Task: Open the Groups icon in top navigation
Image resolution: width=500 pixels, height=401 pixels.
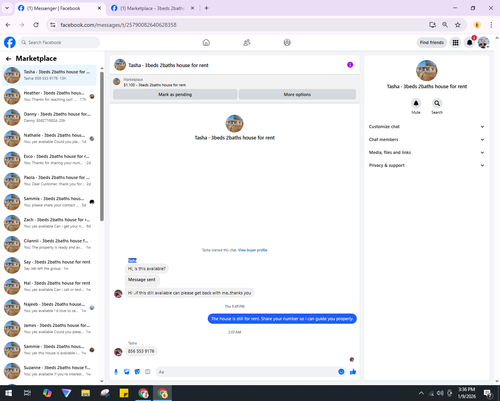Action: coord(287,42)
